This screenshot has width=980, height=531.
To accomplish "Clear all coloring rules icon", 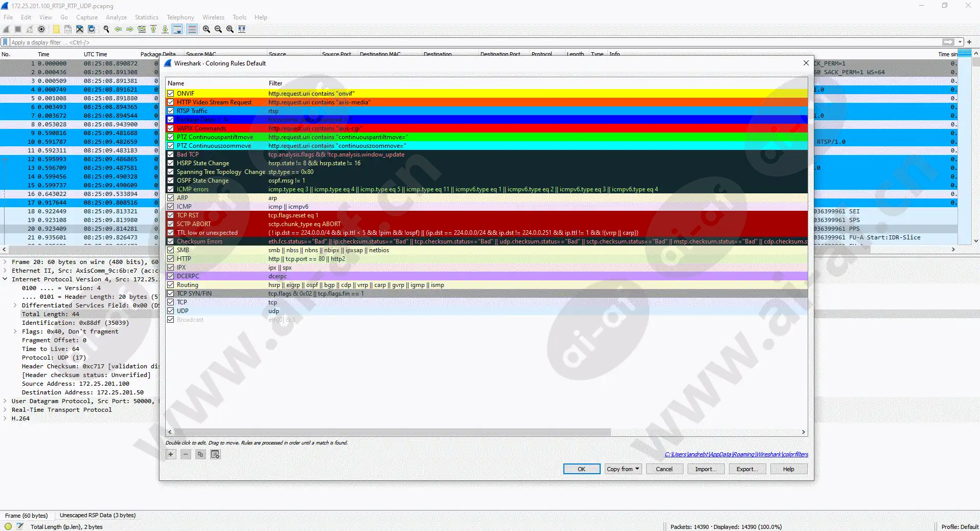I will click(x=215, y=454).
